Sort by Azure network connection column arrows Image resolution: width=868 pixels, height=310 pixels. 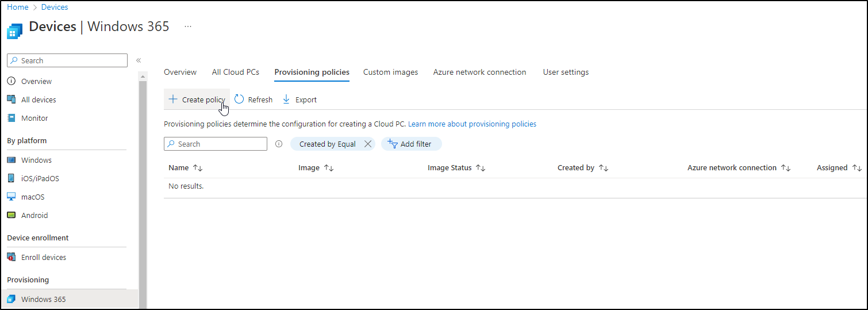pos(786,168)
